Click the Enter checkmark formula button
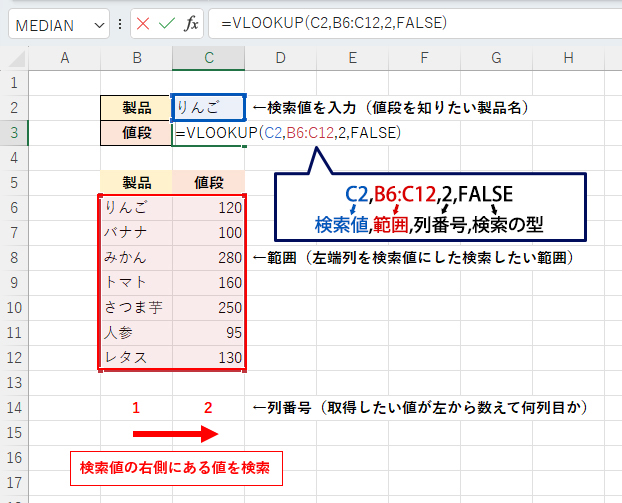The width and height of the screenshot is (622, 503). (x=167, y=23)
